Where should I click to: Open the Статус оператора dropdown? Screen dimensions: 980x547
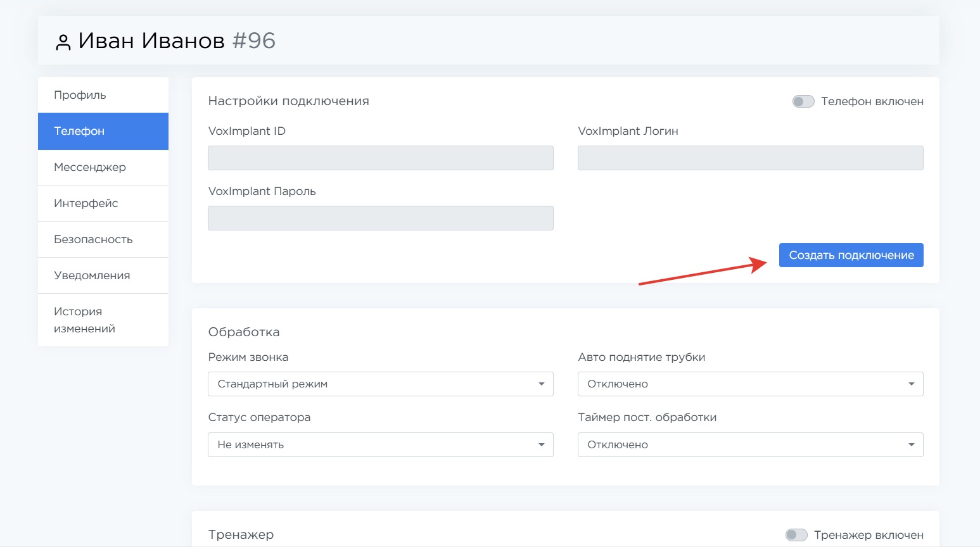point(380,445)
